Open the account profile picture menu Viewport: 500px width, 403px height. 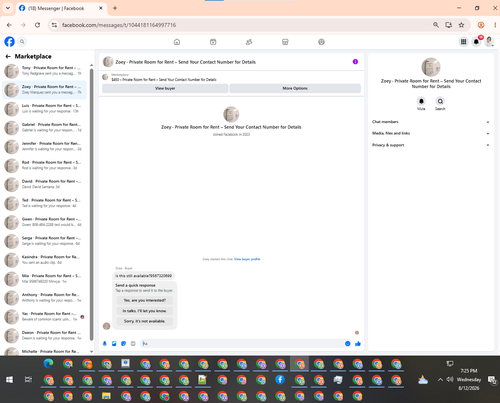(489, 42)
